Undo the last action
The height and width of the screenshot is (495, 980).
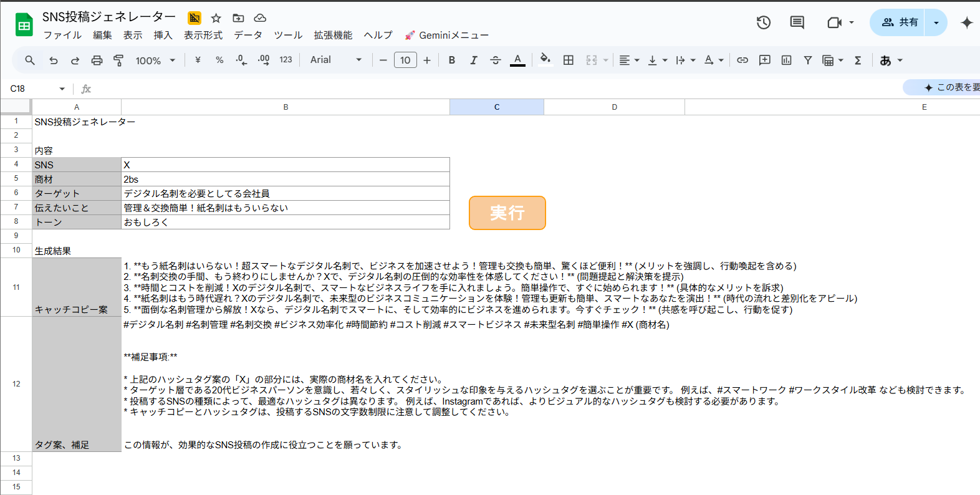tap(54, 60)
